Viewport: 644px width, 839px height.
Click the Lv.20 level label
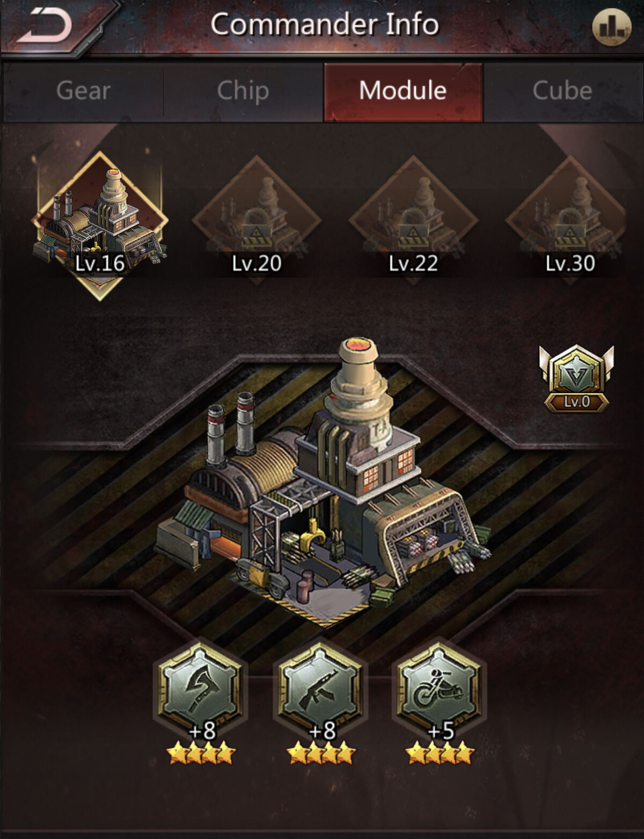point(257,263)
